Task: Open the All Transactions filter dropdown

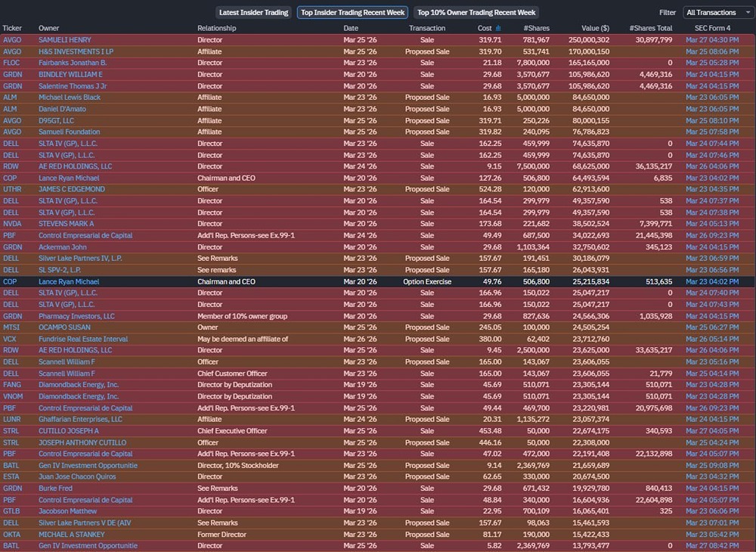Action: pos(715,13)
